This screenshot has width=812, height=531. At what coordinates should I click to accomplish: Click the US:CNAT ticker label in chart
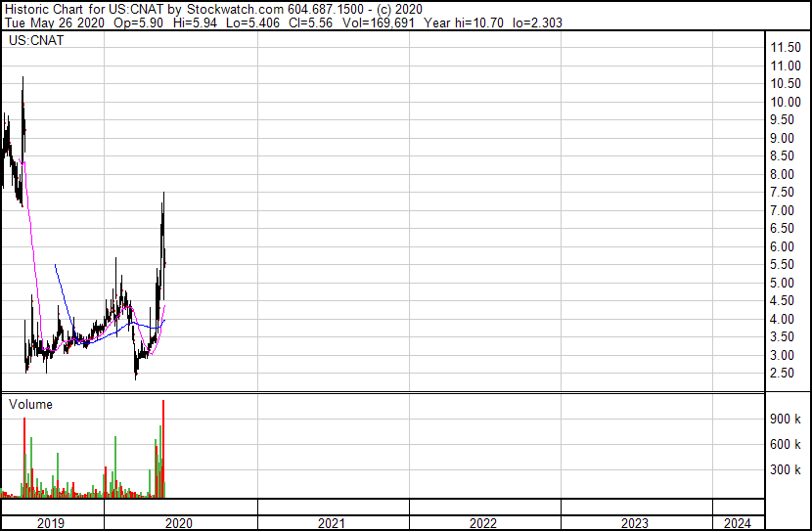pyautogui.click(x=36, y=40)
